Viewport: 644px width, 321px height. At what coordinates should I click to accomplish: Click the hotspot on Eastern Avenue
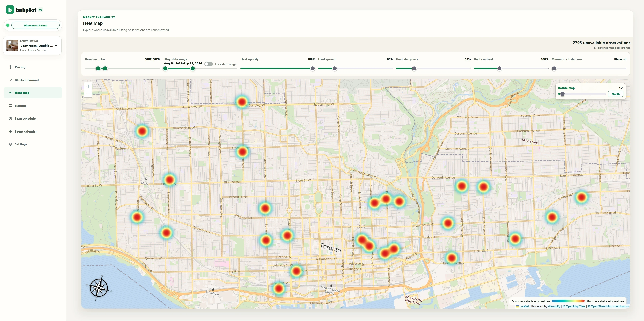(x=452, y=258)
